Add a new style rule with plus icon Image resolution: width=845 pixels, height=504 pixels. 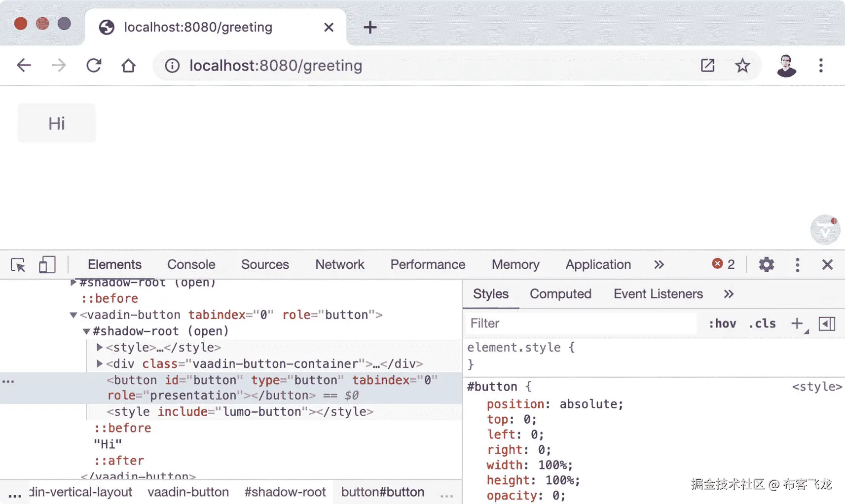point(797,324)
